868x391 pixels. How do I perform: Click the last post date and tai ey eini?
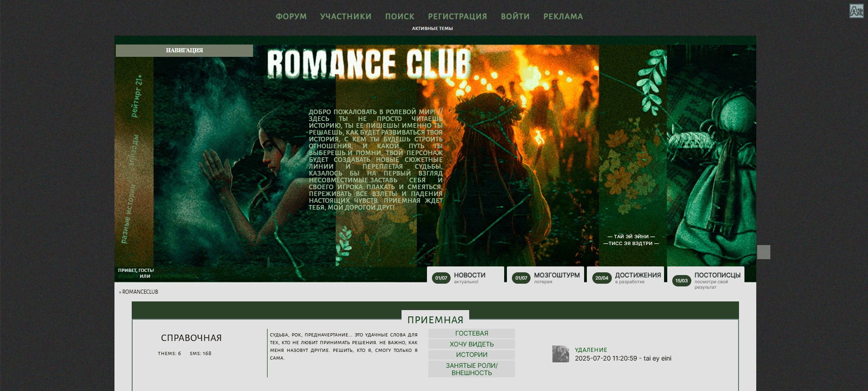[623, 358]
